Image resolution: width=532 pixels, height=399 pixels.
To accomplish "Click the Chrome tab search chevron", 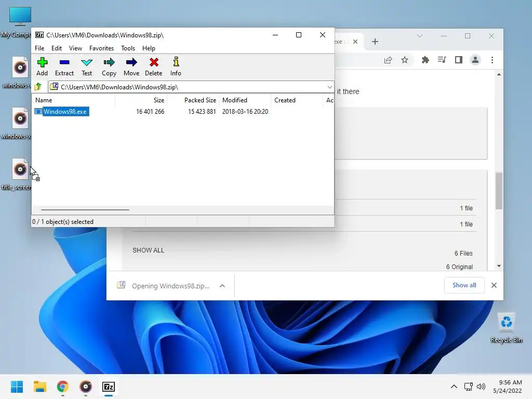I will 420,36.
